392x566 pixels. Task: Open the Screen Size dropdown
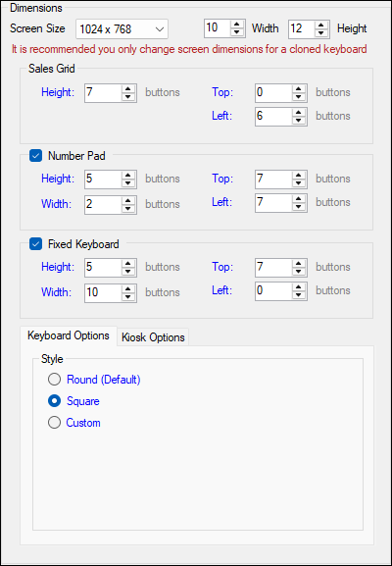[122, 28]
